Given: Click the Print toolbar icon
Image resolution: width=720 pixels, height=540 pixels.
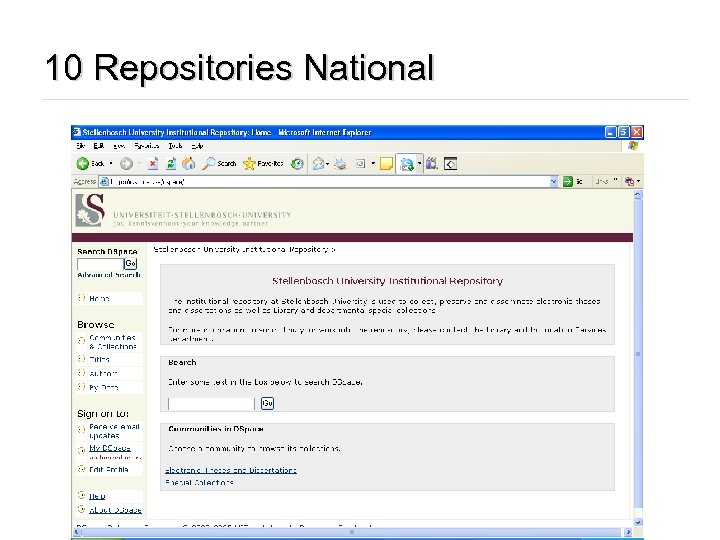Looking at the screenshot, I should (340, 163).
